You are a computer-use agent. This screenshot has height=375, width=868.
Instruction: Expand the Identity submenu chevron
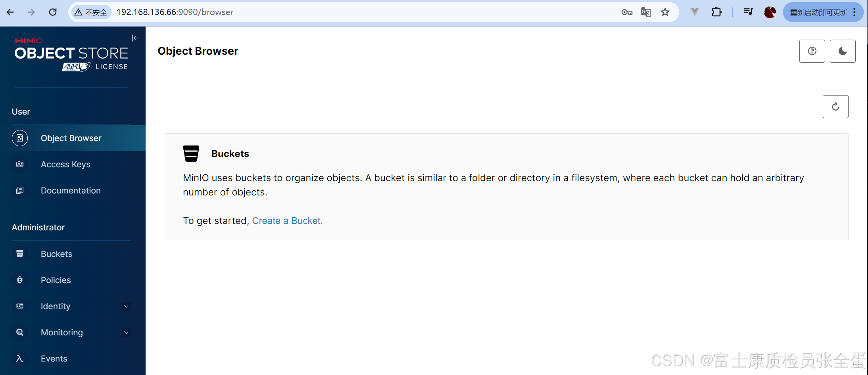(126, 306)
